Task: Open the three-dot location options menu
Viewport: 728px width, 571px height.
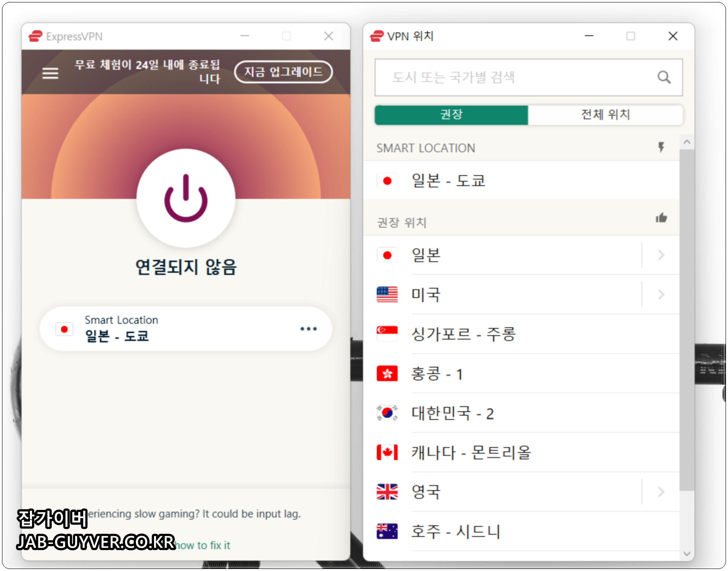Action: point(308,329)
